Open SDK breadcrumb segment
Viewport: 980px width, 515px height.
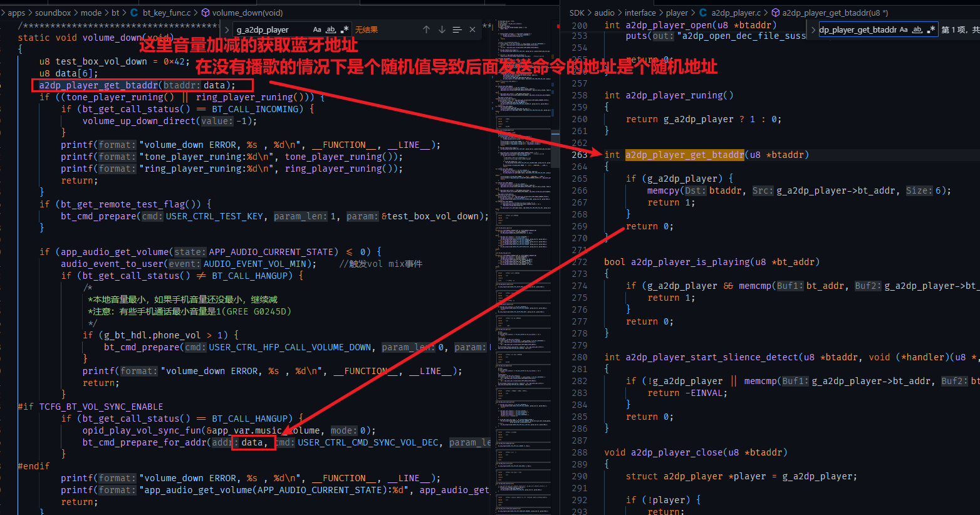pos(576,13)
